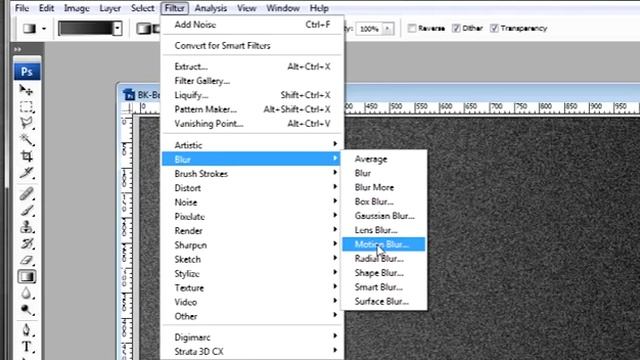Open the Edit menu

pos(46,8)
